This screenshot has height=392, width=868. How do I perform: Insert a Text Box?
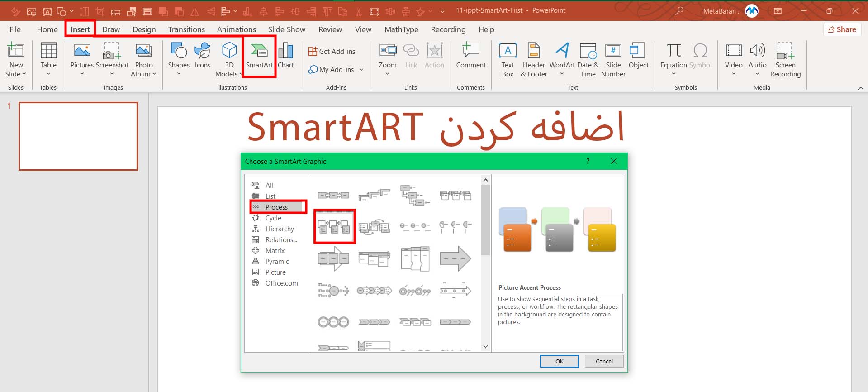click(508, 60)
